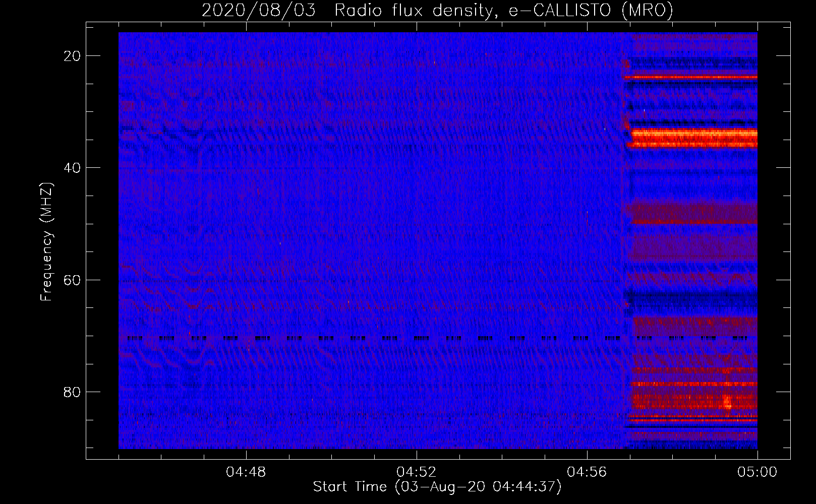Click the 60 MHz frequency tick label
816x504 pixels.
click(x=73, y=280)
